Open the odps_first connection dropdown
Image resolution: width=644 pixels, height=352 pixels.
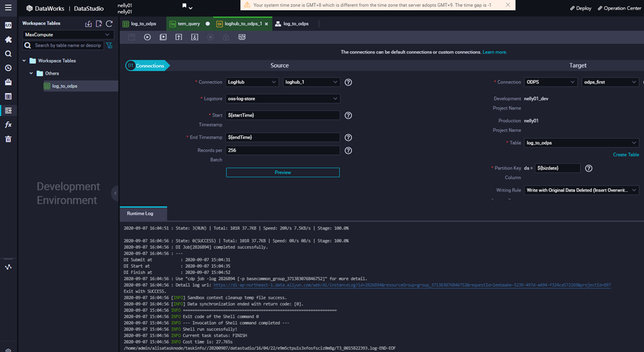click(610, 82)
